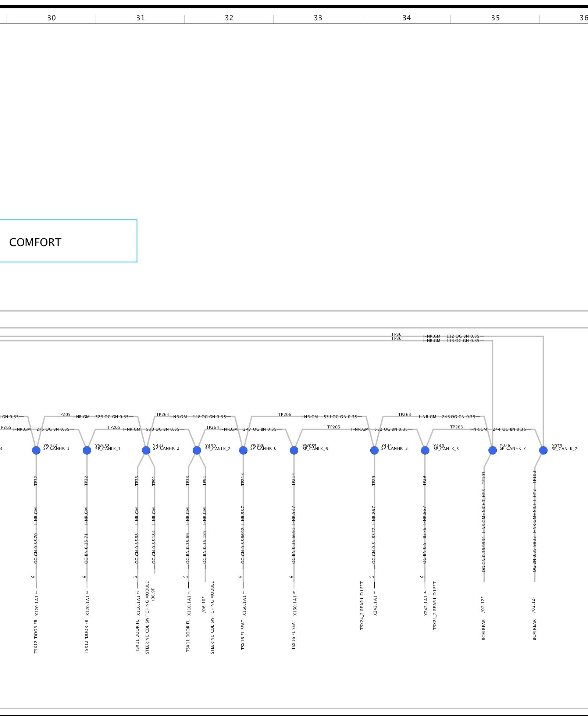Image resolution: width=588 pixels, height=716 pixels.
Task: Click the SP_CANHK_3 splice node
Action: click(374, 450)
